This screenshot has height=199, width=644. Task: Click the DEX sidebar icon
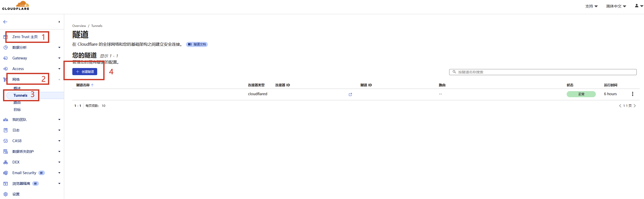(6, 162)
